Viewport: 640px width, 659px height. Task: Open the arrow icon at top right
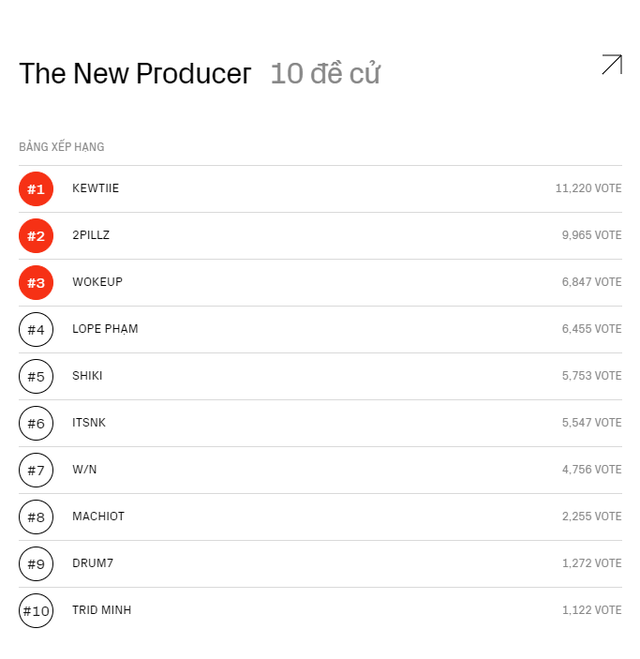(612, 64)
